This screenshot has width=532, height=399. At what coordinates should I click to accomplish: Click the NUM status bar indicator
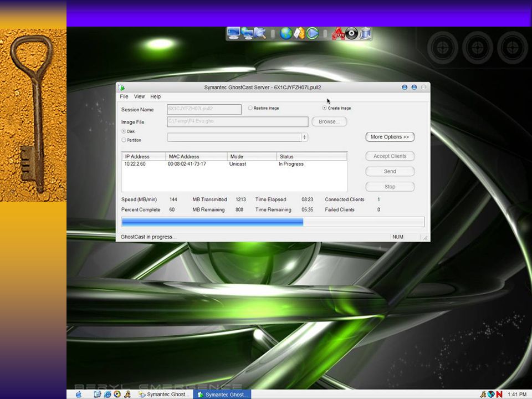[x=398, y=237]
